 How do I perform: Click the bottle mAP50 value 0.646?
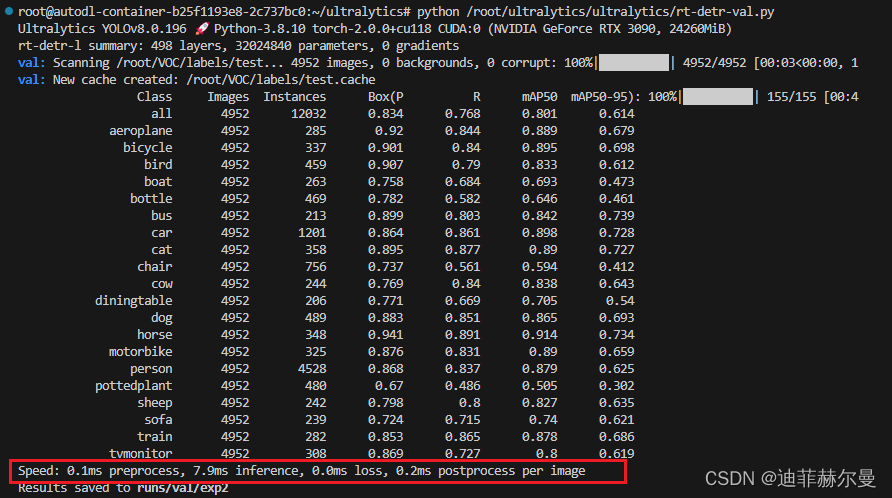click(x=539, y=199)
